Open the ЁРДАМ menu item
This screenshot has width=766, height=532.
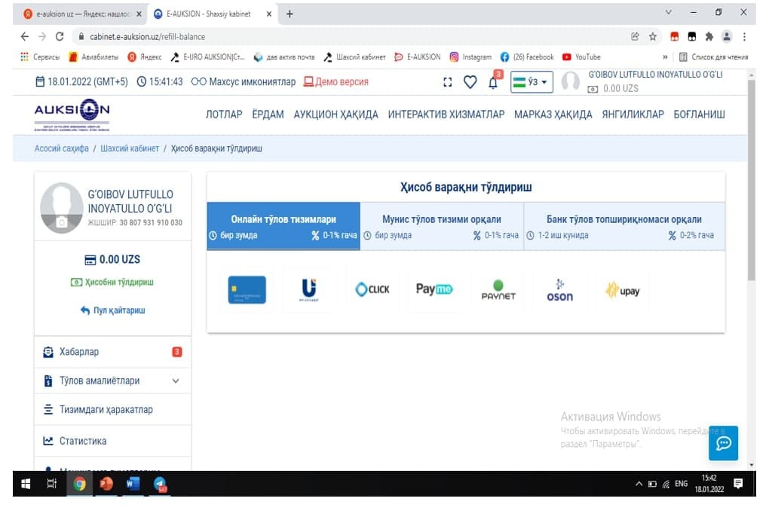pos(268,115)
